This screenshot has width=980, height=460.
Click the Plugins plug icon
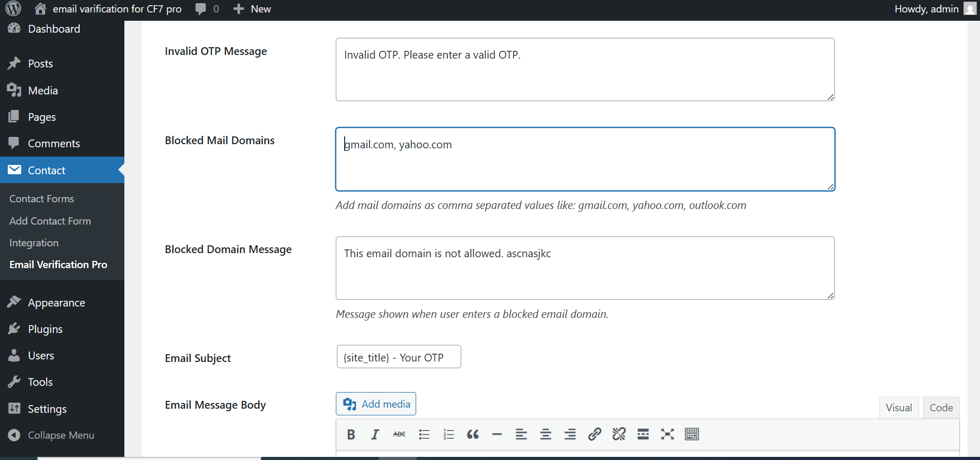click(14, 329)
